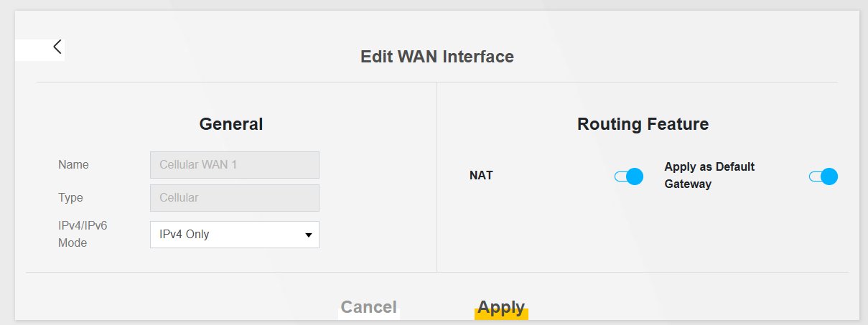Viewport: 868px width, 325px height.
Task: Select the General section heading
Action: [x=230, y=124]
